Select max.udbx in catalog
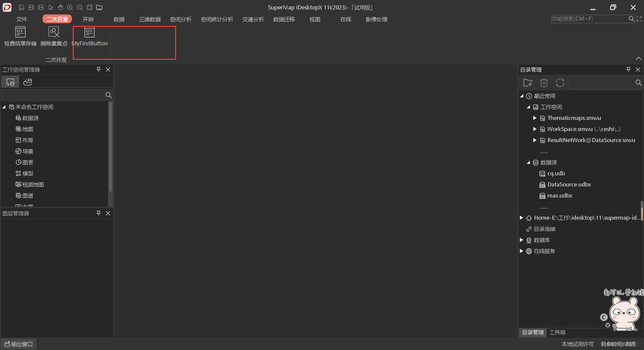Viewport: 644px width, 350px height. pos(556,195)
